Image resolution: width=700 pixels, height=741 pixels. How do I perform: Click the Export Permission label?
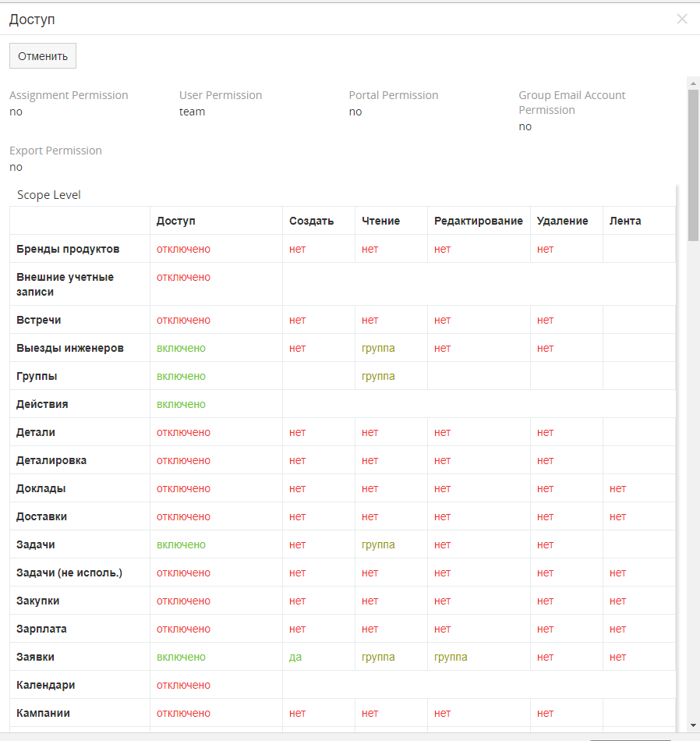[55, 151]
